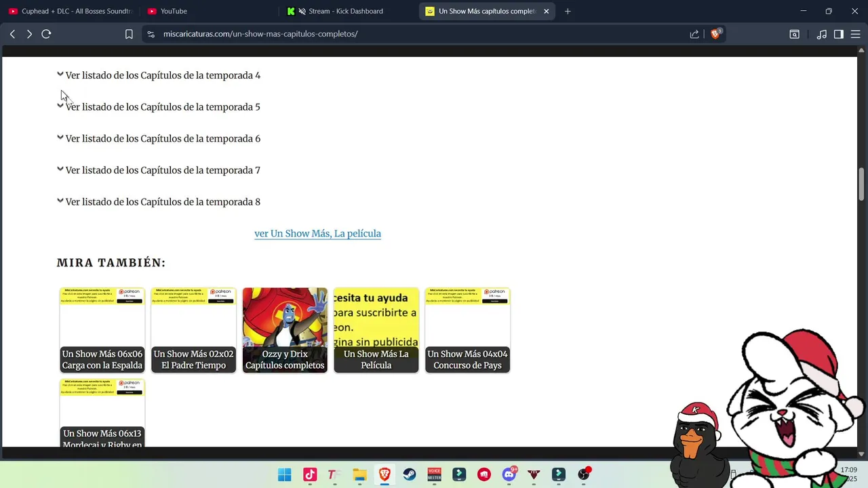This screenshot has width=868, height=488.
Task: Open the Brave Shields lion icon
Action: 715,34
